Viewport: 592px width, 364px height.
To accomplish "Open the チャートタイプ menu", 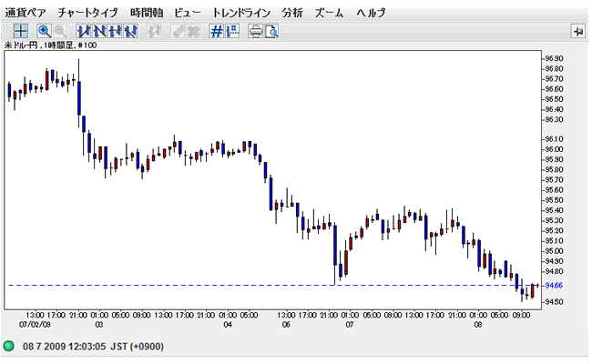I will pos(87,13).
